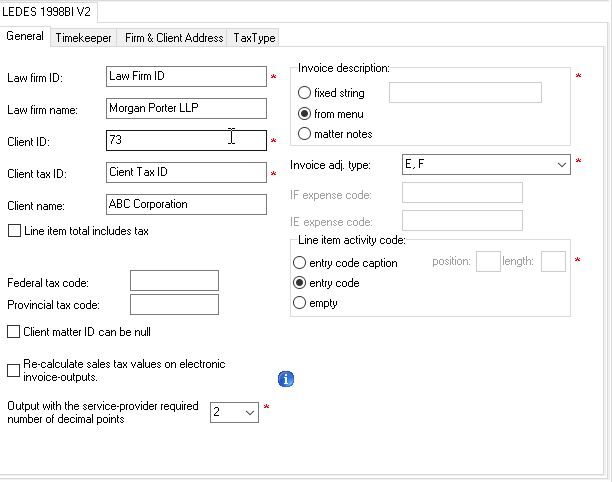The height and width of the screenshot is (482, 612).
Task: Click the IE expense code field
Action: coord(462,221)
